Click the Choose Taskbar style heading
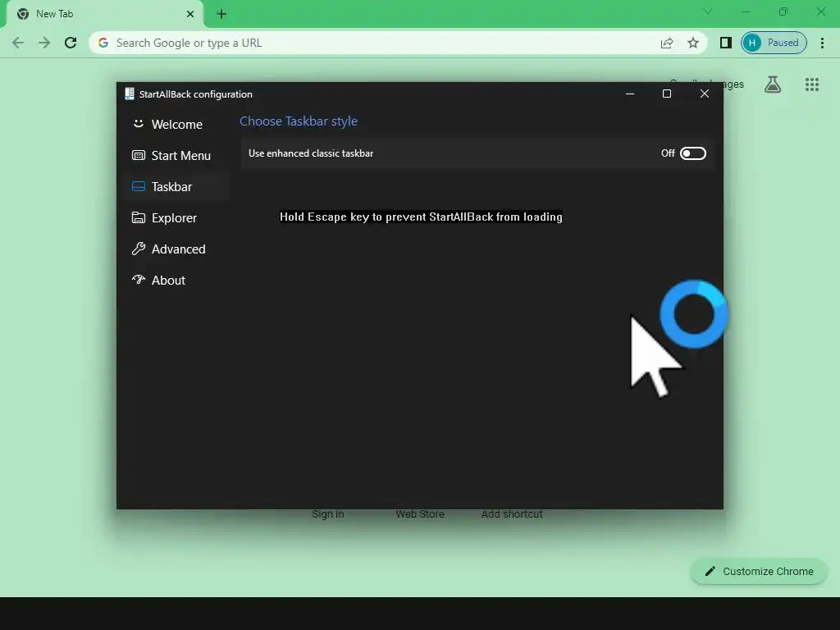The width and height of the screenshot is (840, 630). [x=299, y=121]
